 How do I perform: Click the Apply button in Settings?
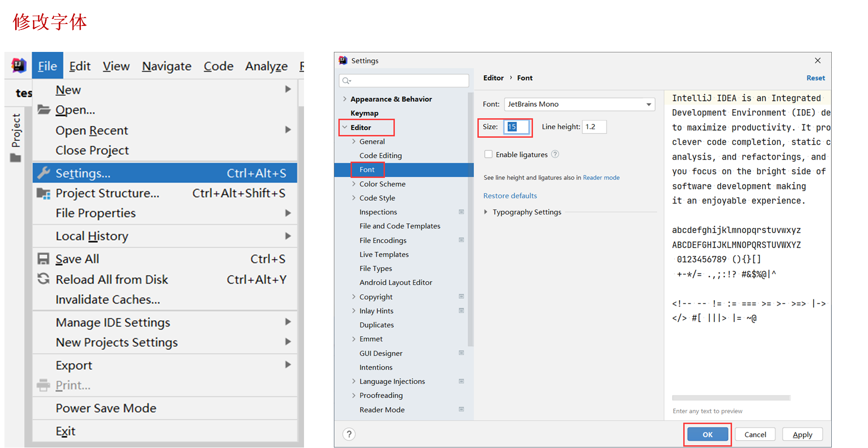click(x=802, y=434)
